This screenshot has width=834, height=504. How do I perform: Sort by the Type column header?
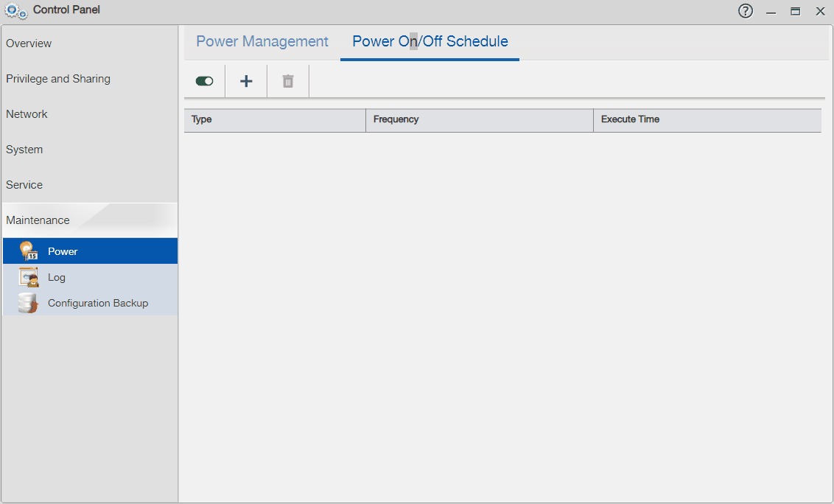[275, 120]
